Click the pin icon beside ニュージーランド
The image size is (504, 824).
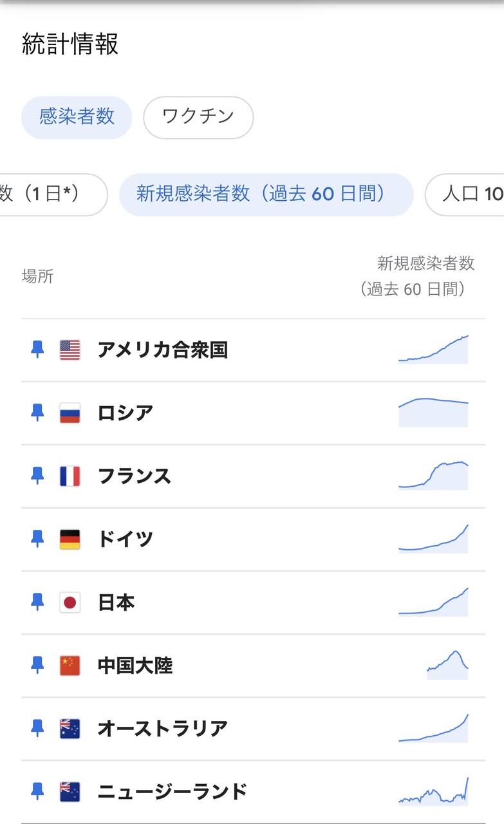pyautogui.click(x=37, y=791)
